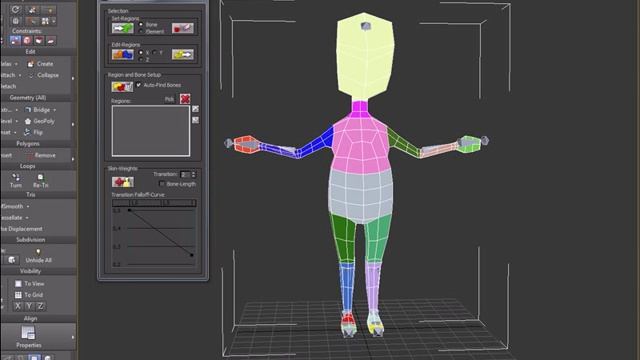The height and width of the screenshot is (360, 640).
Task: Click the Visibility panel title
Action: [30, 271]
